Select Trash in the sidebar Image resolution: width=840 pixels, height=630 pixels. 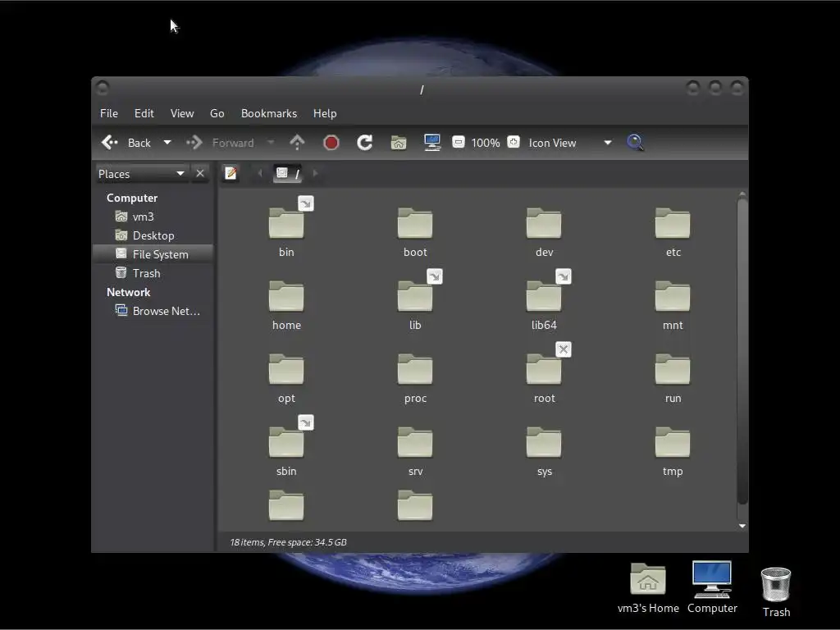(146, 273)
